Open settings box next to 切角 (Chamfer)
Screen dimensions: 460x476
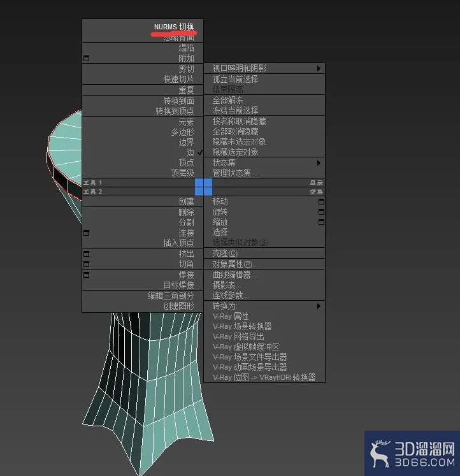click(86, 264)
